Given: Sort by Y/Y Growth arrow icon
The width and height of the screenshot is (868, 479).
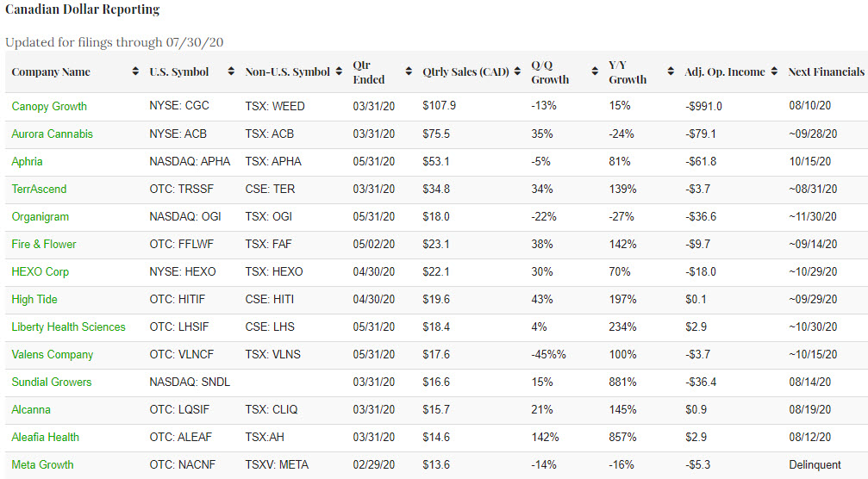Looking at the screenshot, I should coord(671,72).
